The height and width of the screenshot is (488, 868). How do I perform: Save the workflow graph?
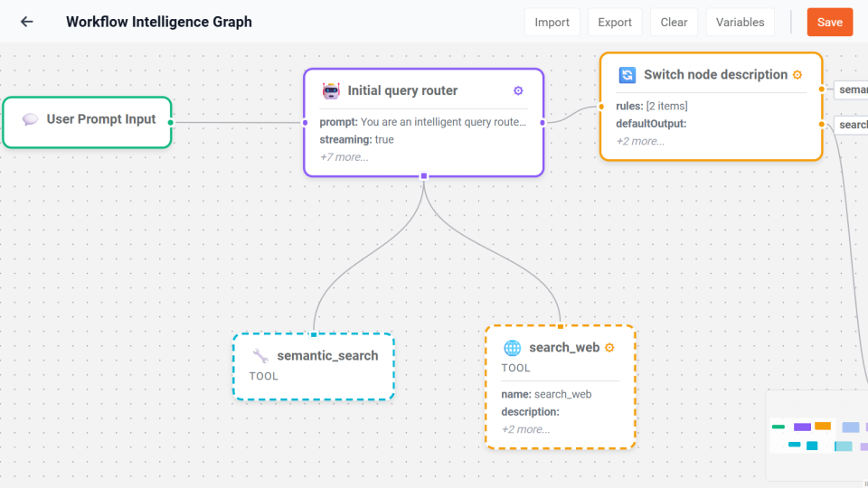(x=829, y=23)
